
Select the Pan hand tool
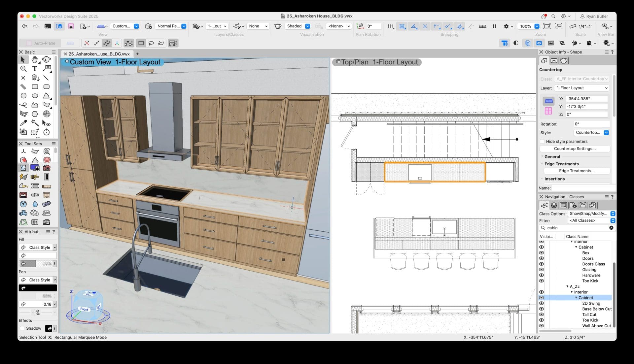[35, 59]
